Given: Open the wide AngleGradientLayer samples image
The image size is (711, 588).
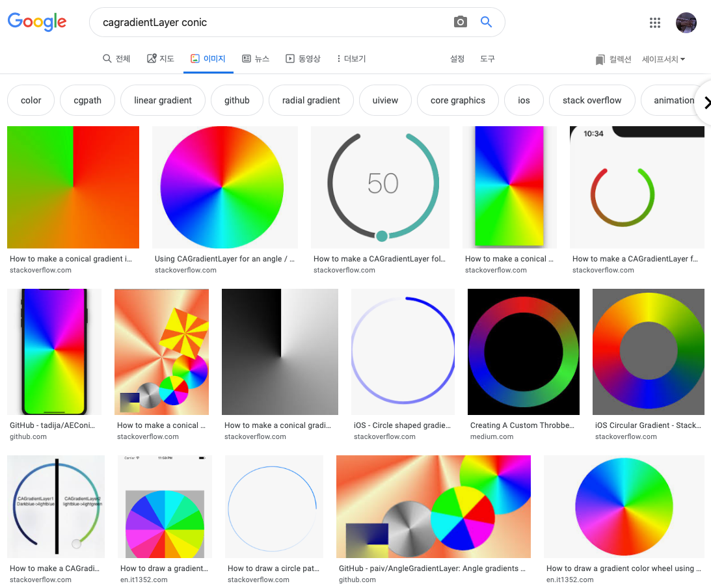Looking at the screenshot, I should (x=433, y=507).
